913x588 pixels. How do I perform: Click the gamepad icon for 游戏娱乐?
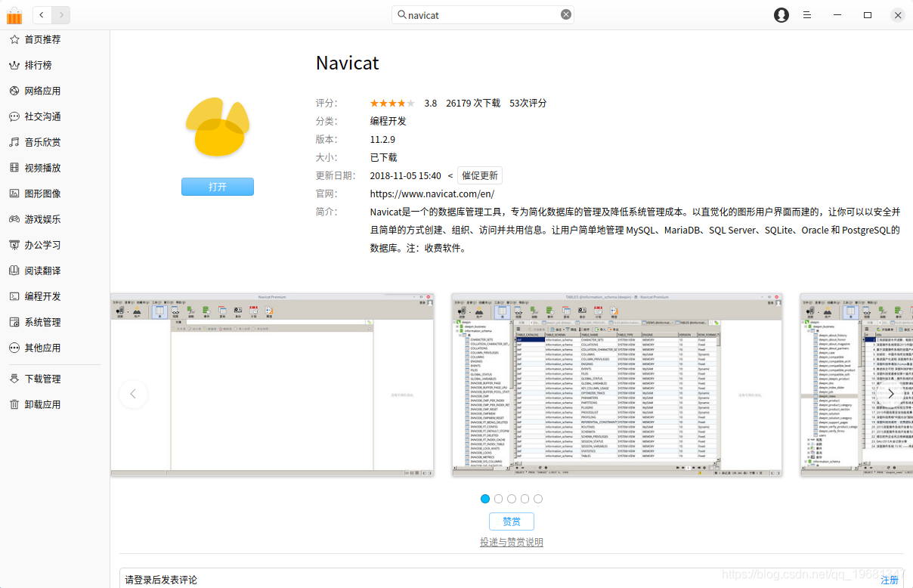[x=14, y=219]
